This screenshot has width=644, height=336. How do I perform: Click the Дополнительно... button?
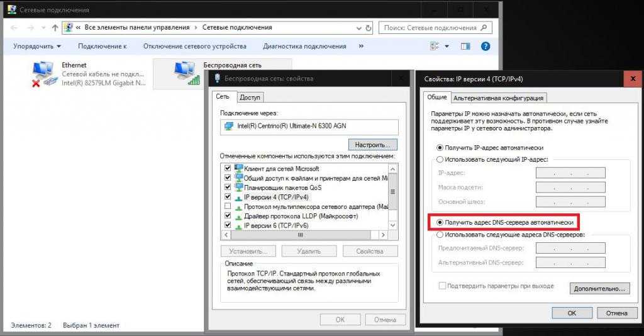[599, 289]
